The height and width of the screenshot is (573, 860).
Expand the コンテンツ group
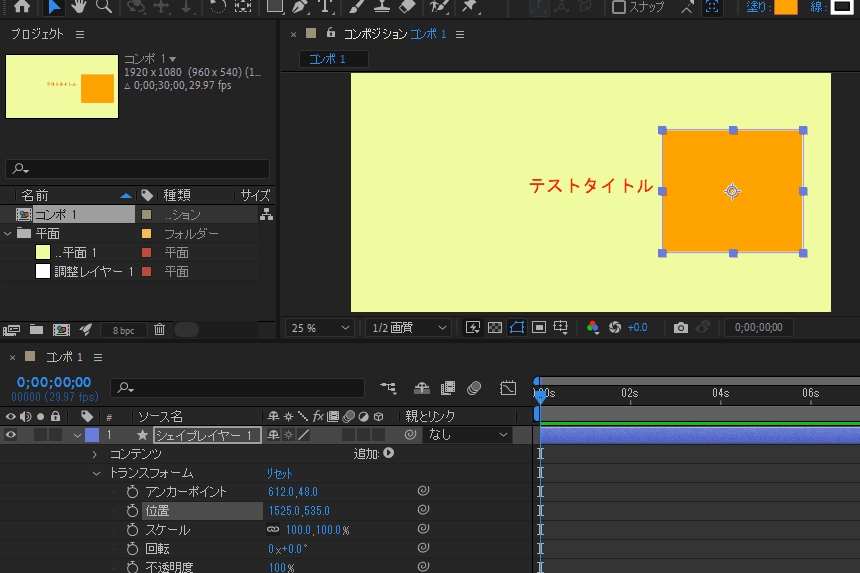95,454
